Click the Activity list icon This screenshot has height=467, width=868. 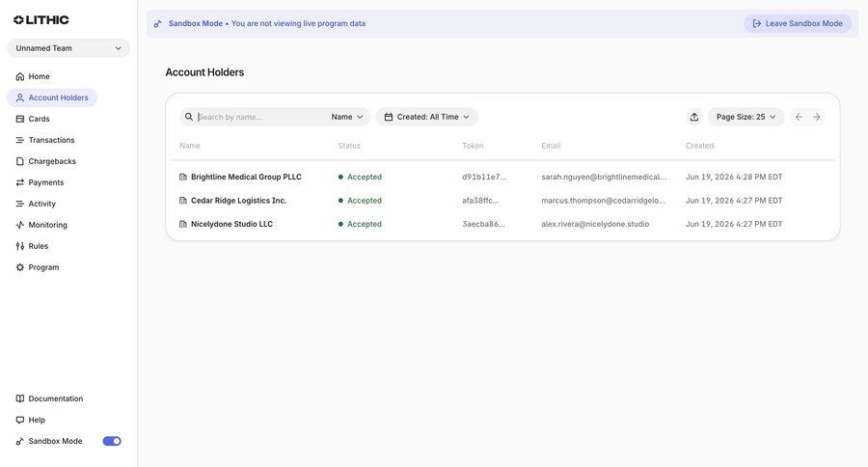pyautogui.click(x=20, y=204)
